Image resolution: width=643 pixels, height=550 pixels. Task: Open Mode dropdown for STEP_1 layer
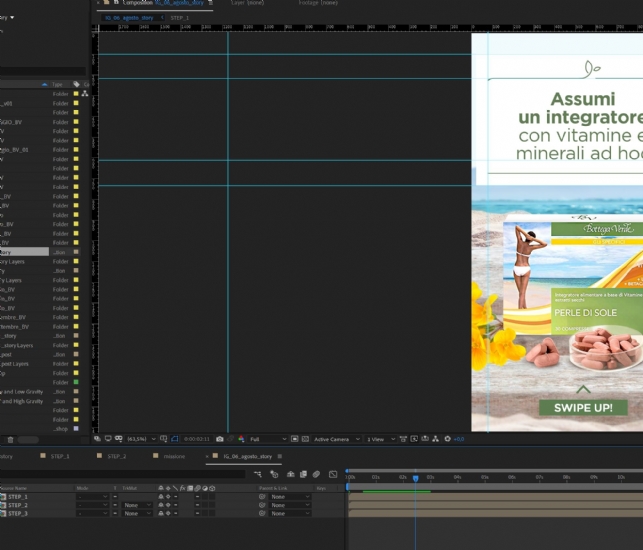coord(92,497)
